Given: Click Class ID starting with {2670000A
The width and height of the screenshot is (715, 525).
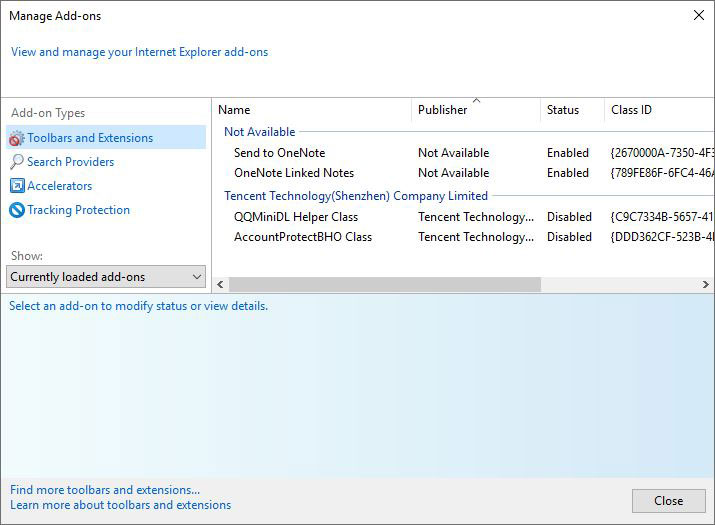Looking at the screenshot, I should [662, 153].
